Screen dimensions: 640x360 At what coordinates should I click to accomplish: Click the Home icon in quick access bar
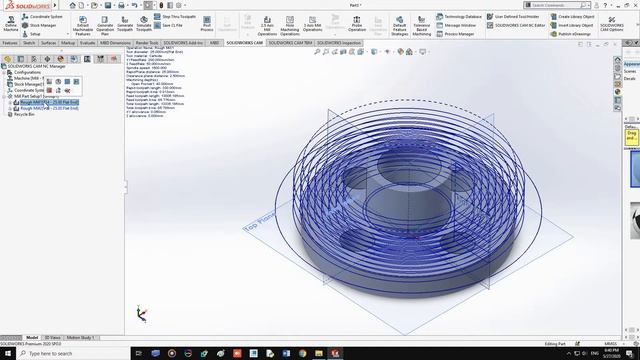(x=72, y=5)
